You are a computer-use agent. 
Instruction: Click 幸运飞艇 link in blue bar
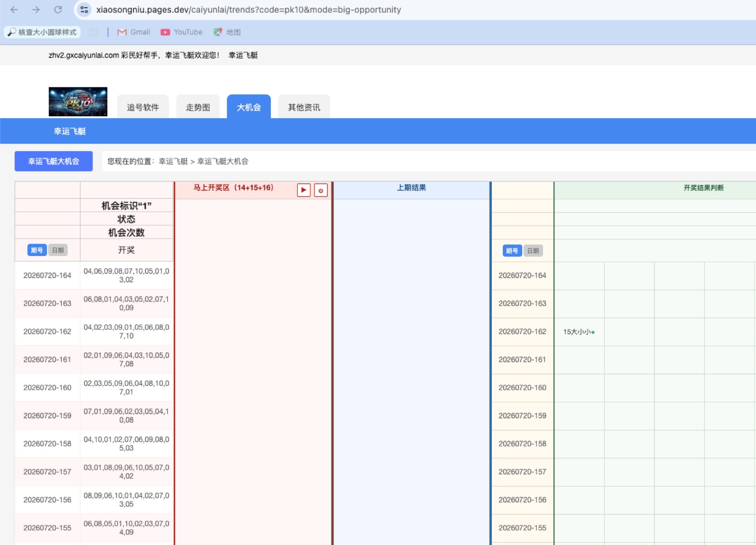tap(70, 131)
